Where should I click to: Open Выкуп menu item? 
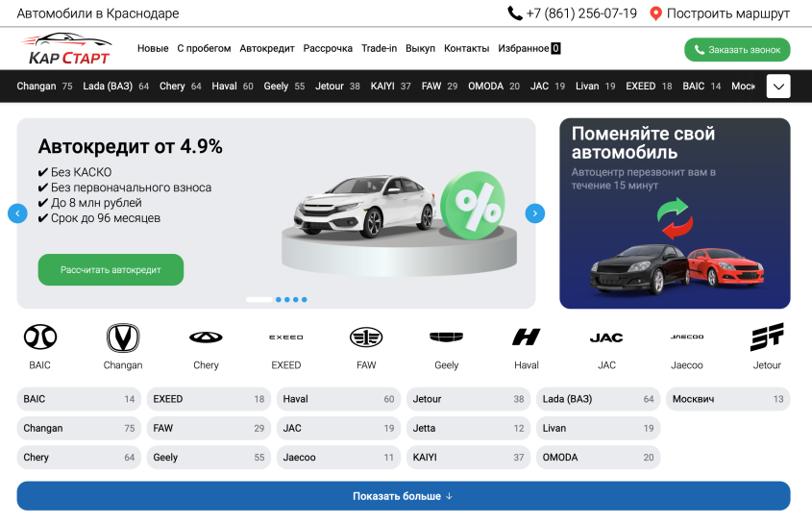coord(420,48)
